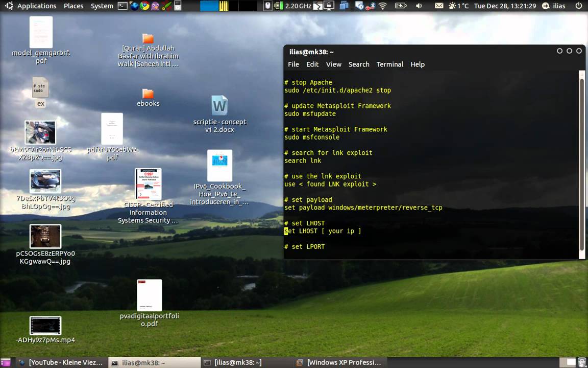
Task: Click the 'sudo msfconsole' line in terminal
Action: click(312, 137)
